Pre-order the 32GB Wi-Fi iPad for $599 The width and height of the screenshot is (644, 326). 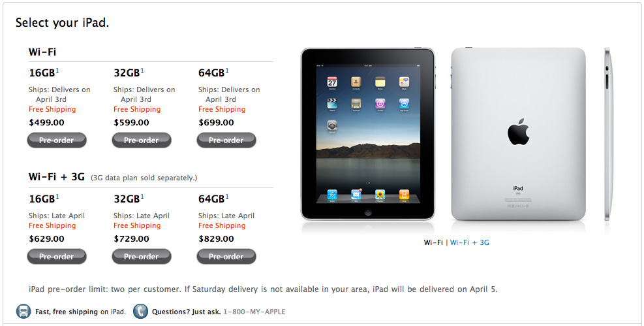coord(142,140)
